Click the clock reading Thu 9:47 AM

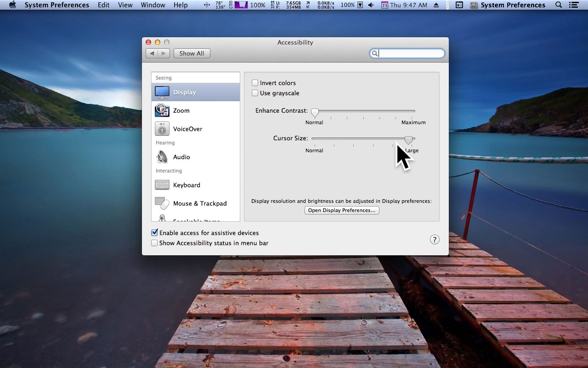click(408, 5)
